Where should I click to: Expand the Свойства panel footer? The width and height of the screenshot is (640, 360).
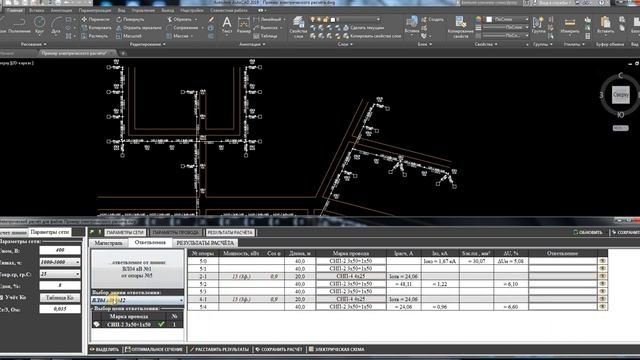tap(486, 44)
